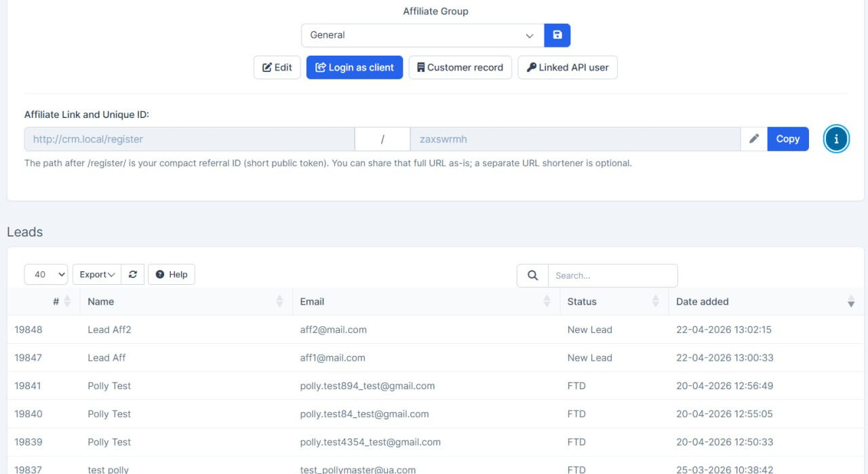Copy the affiliate link

click(x=787, y=139)
